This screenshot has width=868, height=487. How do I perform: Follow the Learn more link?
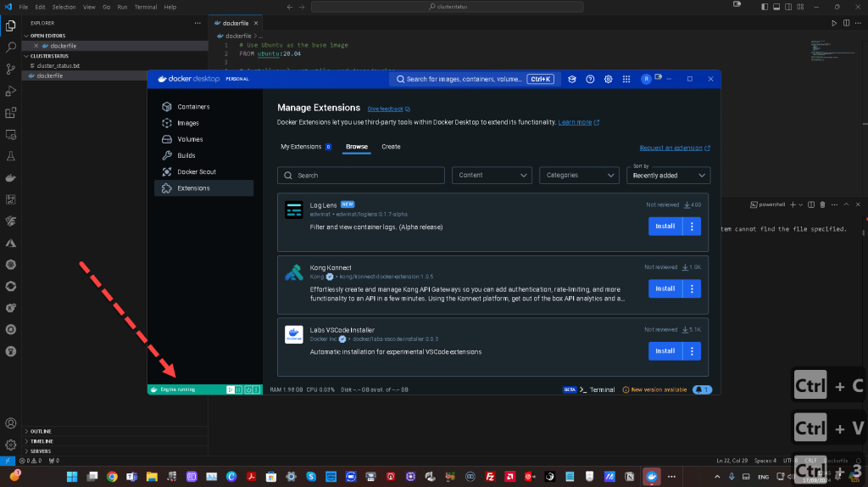[578, 122]
